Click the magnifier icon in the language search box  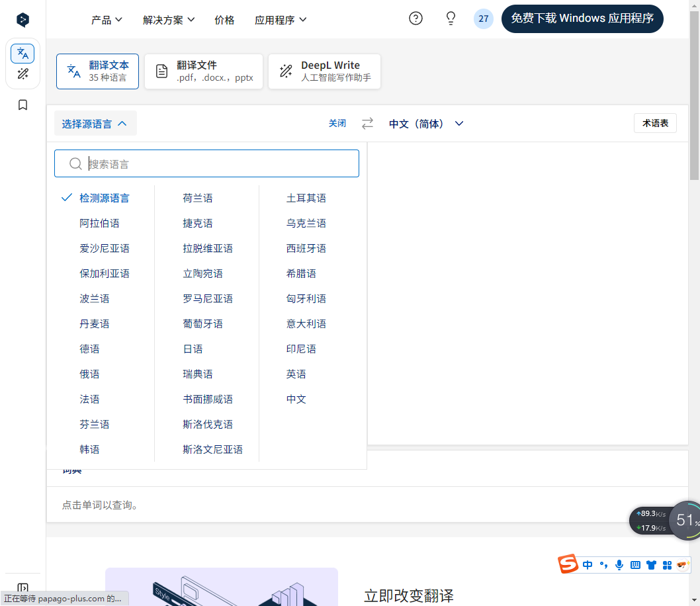[75, 164]
